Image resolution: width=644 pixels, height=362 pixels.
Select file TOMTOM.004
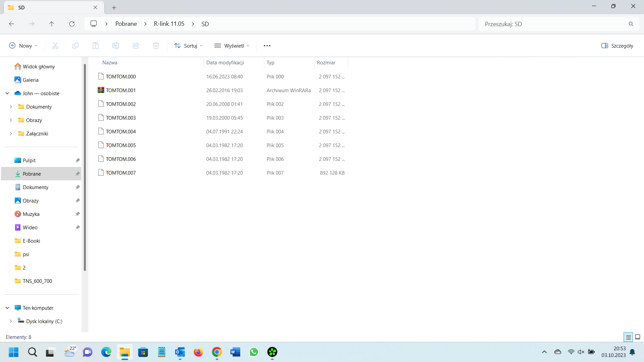pos(121,132)
